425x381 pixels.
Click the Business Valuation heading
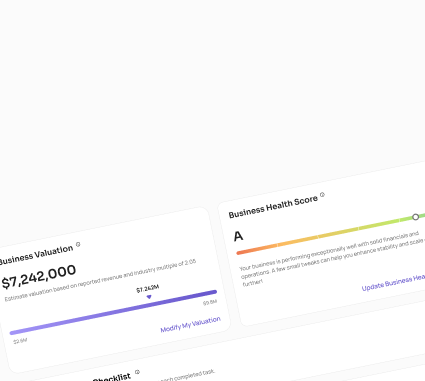tap(36, 255)
